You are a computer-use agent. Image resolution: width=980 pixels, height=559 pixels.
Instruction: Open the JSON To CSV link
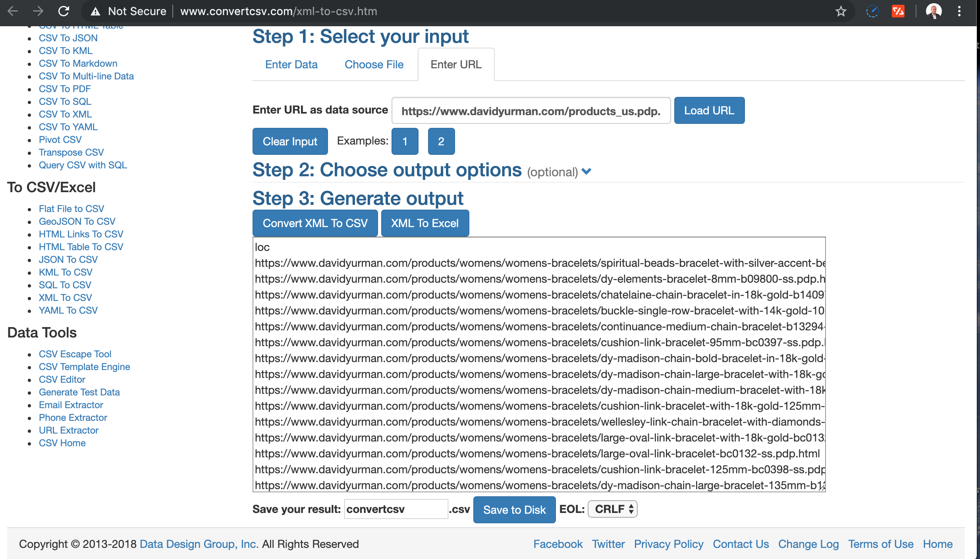(68, 260)
